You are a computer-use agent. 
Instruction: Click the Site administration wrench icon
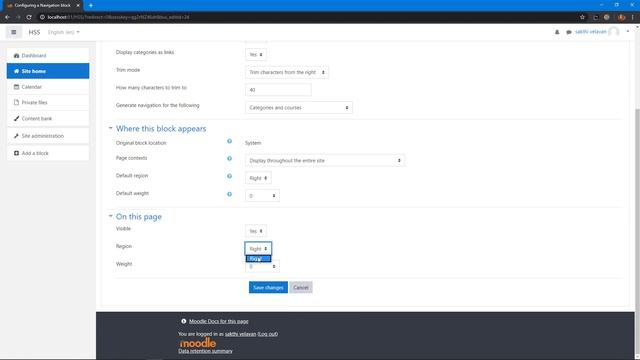coord(16,136)
